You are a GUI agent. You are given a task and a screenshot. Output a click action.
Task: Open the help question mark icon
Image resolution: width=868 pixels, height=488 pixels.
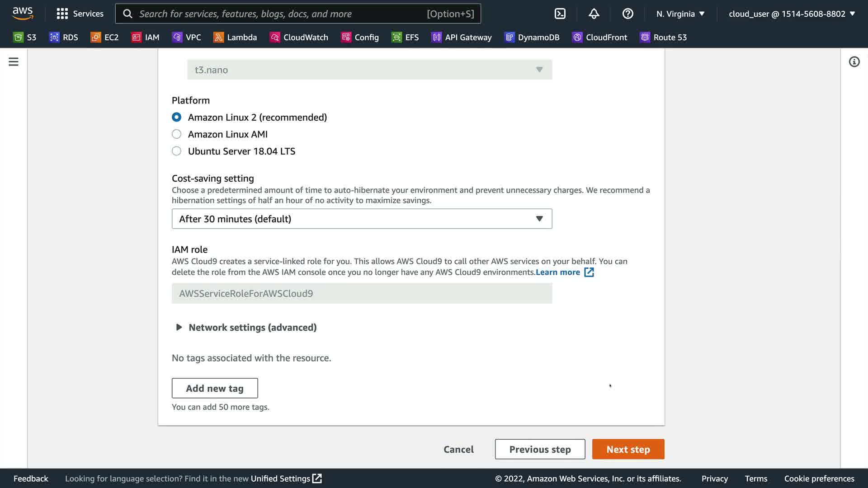tap(627, 14)
